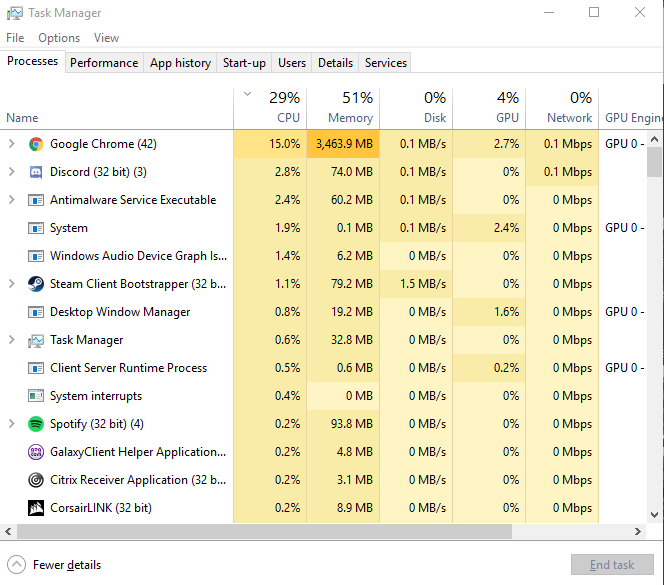Click the Task Manager row icon

point(36,341)
